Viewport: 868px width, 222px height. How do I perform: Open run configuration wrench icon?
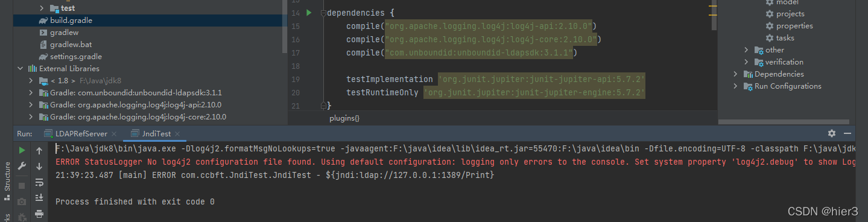pyautogui.click(x=22, y=166)
